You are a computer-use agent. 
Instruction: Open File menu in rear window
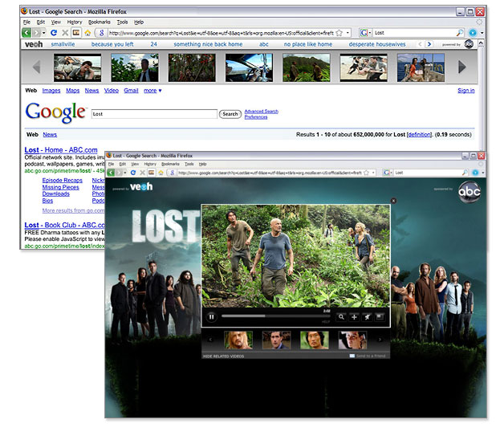(x=26, y=22)
